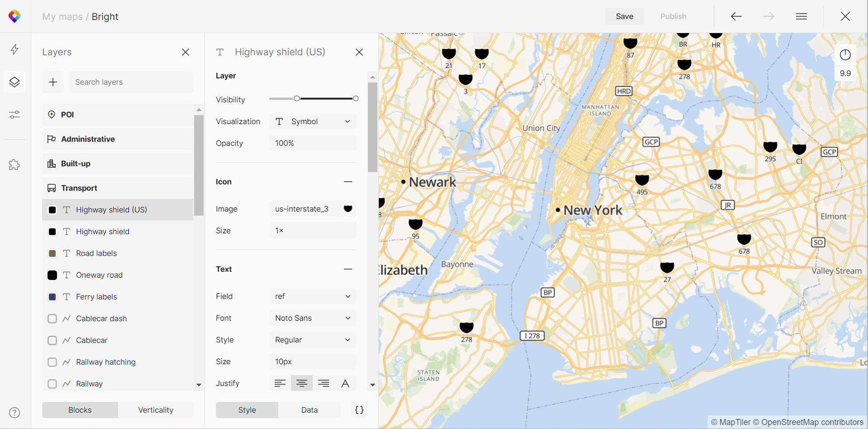Open the JSON code editor braces icon
The image size is (868, 429).
pyautogui.click(x=359, y=410)
